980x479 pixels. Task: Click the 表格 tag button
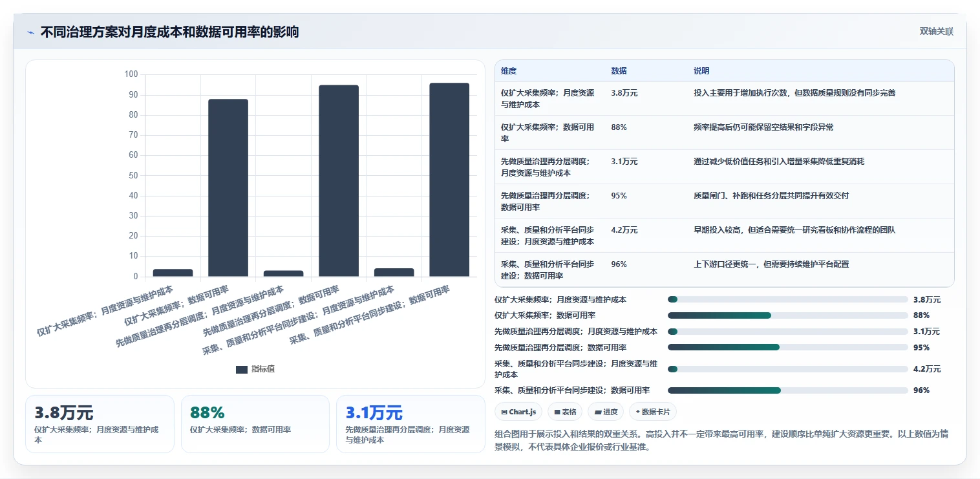565,412
